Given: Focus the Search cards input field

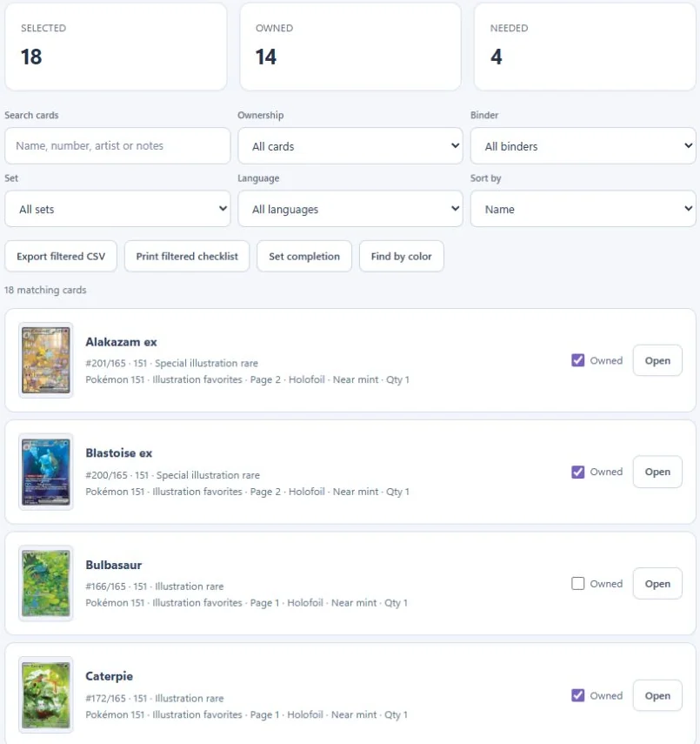Looking at the screenshot, I should [x=117, y=146].
